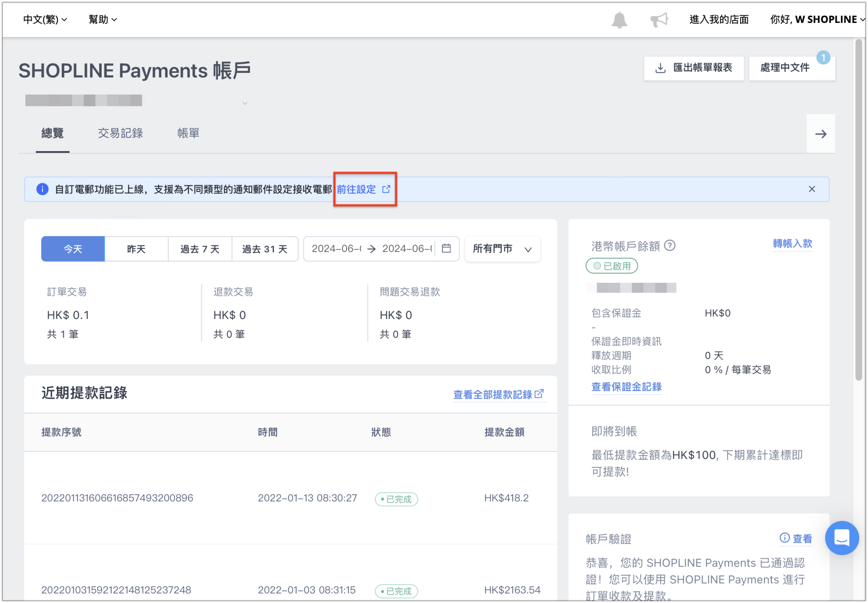Select the 今天 date filter

[x=73, y=249]
